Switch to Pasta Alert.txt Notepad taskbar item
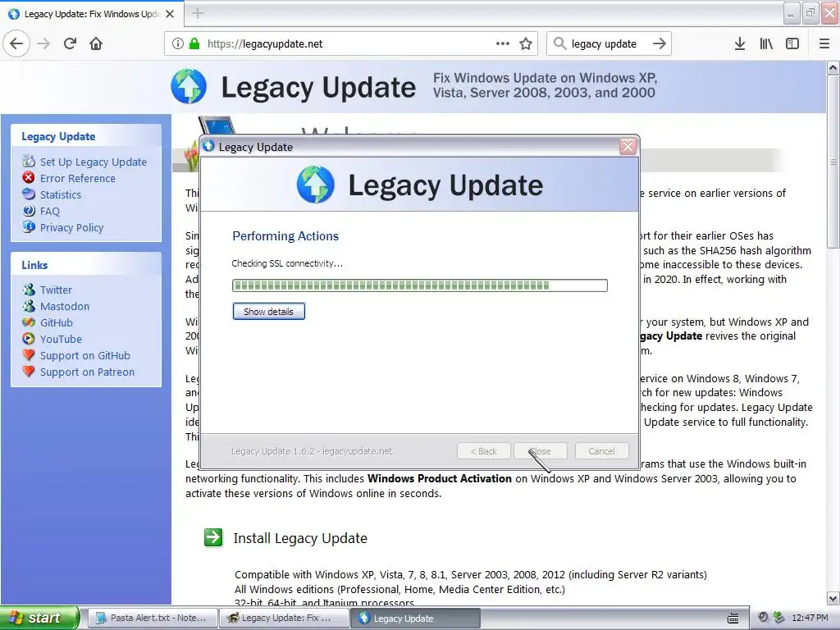Screen dimensions: 840x630 pyautogui.click(x=152, y=618)
